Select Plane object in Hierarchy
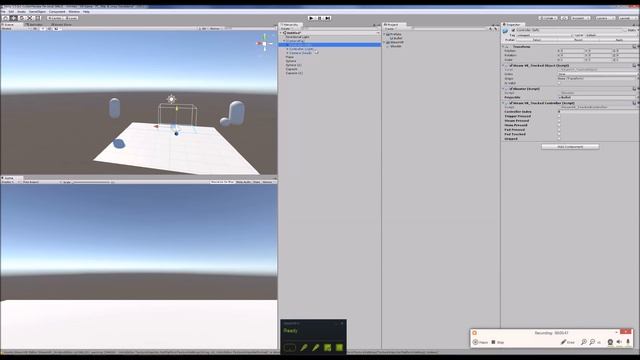Screen dimensions: 640x360 coord(290,57)
